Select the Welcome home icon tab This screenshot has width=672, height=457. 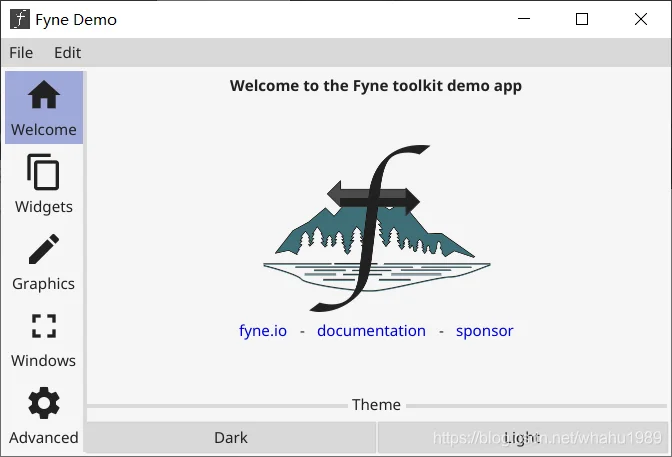(x=44, y=95)
